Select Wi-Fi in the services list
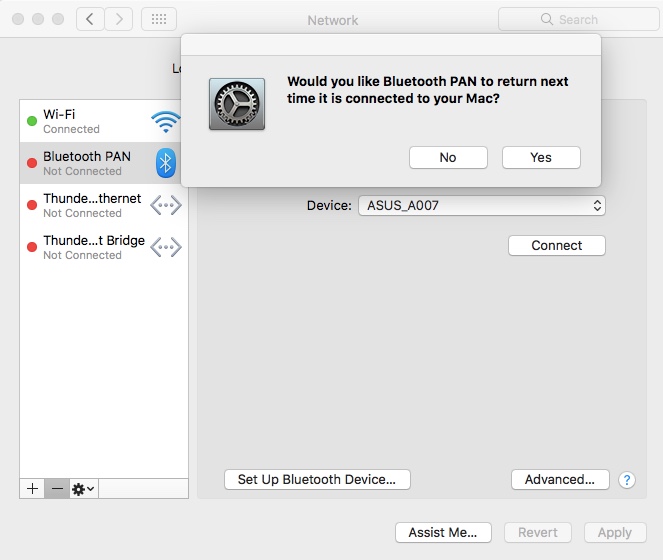 [104, 121]
